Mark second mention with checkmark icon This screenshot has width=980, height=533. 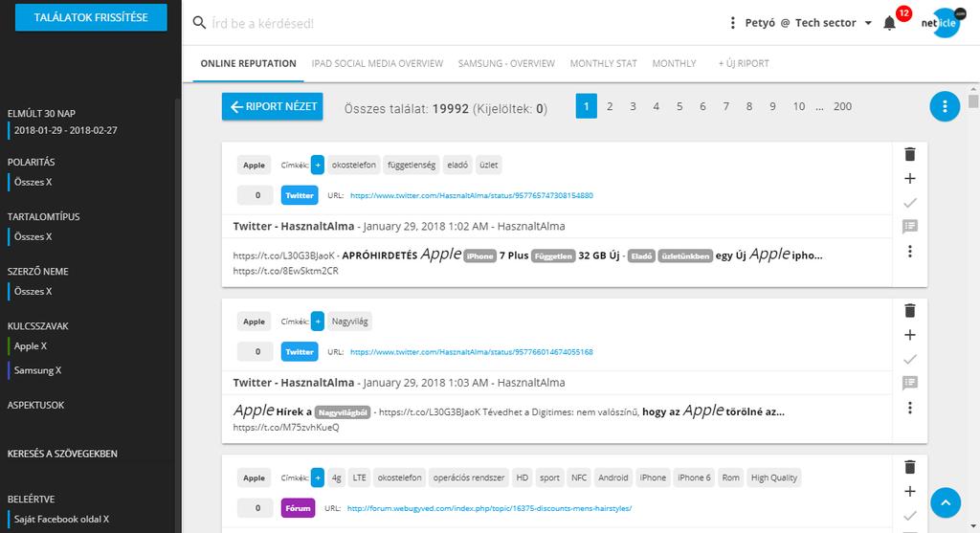coord(910,359)
